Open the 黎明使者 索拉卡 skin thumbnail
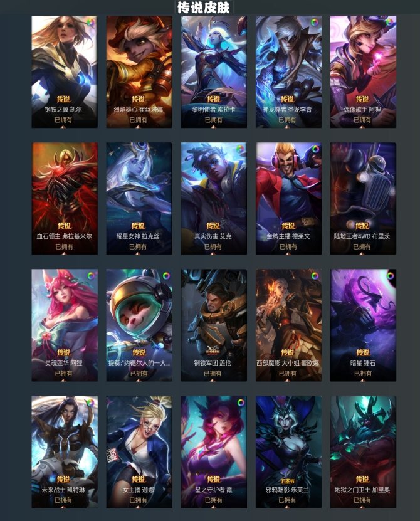This screenshot has width=420, height=521. pos(214,71)
